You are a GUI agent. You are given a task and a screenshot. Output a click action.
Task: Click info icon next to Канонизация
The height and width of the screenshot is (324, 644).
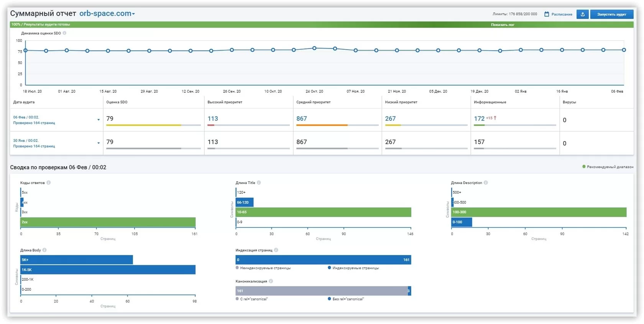tap(271, 281)
